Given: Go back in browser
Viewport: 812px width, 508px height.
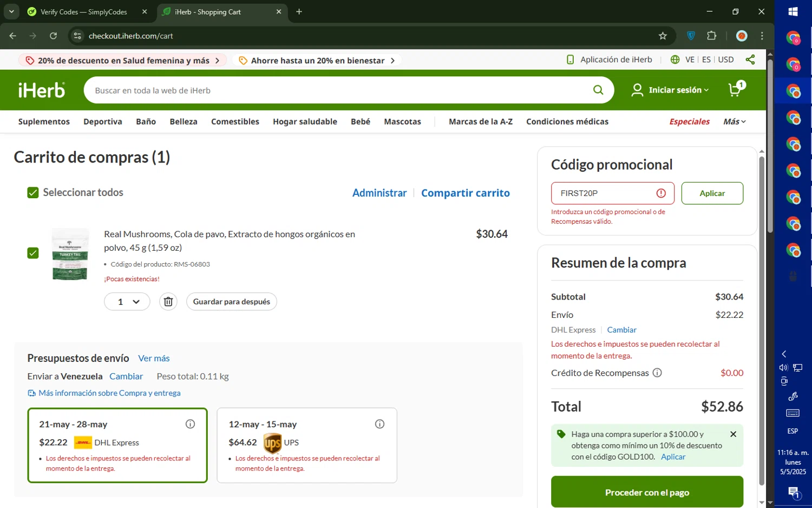Looking at the screenshot, I should pyautogui.click(x=12, y=36).
